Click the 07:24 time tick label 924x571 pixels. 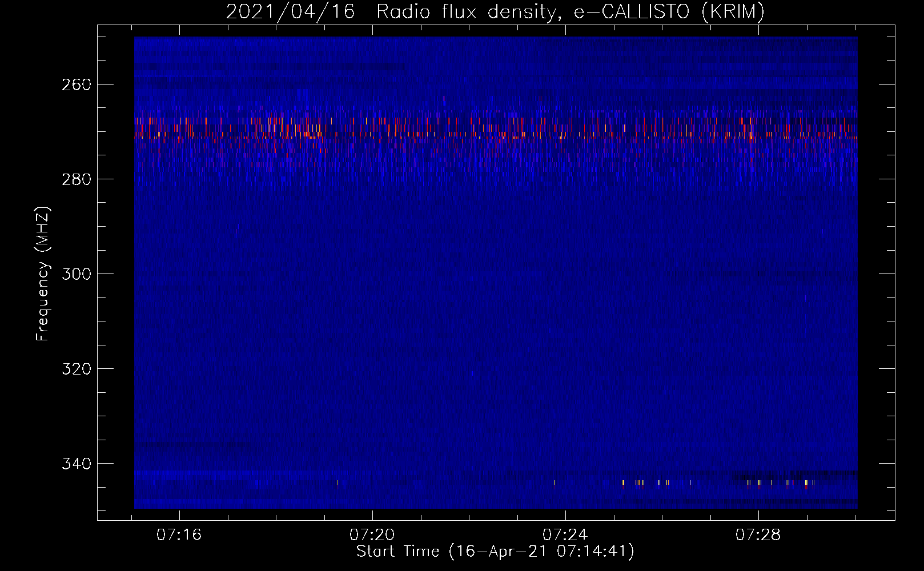565,535
